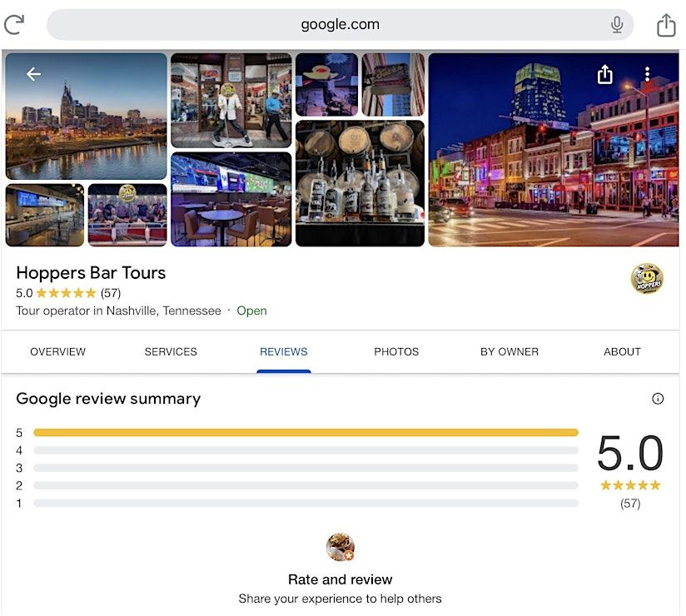Viewport: 686px width, 616px height.
Task: Open the three-dot more options menu
Action: 647,74
